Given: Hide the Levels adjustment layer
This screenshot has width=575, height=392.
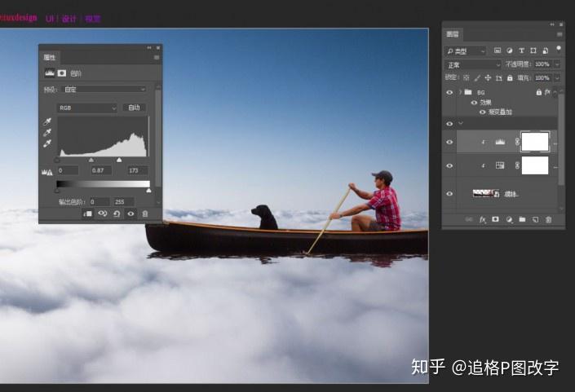Looking at the screenshot, I should point(449,142).
